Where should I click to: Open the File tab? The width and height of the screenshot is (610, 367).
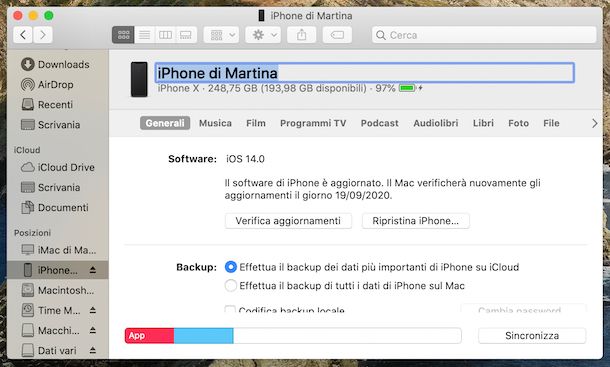point(551,123)
